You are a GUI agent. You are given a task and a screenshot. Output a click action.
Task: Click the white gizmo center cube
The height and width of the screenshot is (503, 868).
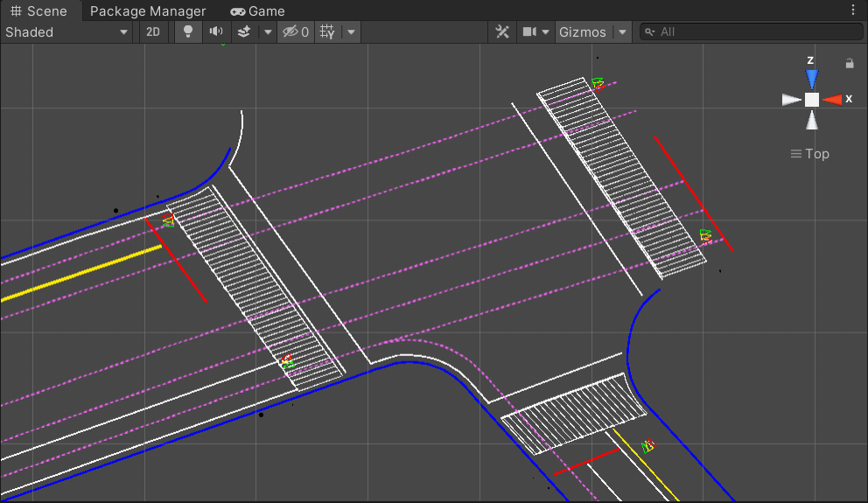coord(811,100)
